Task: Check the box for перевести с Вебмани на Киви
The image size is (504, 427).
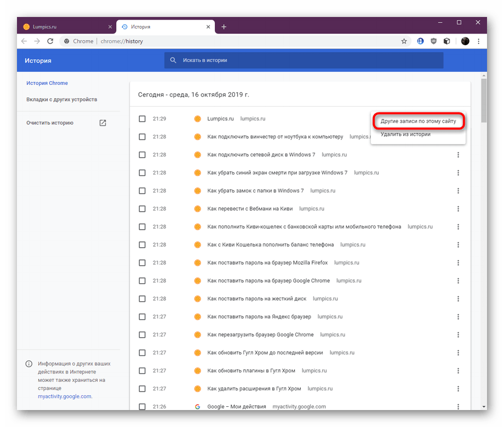Action: point(142,208)
